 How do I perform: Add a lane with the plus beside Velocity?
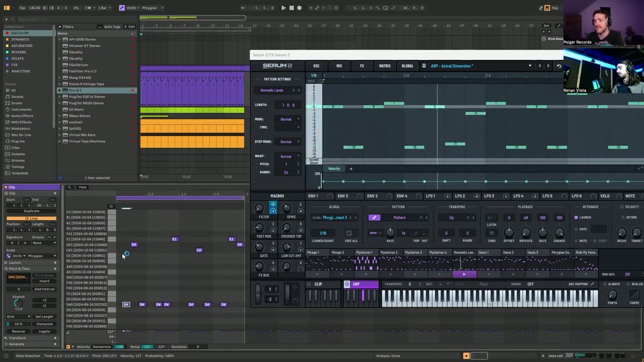[351, 169]
